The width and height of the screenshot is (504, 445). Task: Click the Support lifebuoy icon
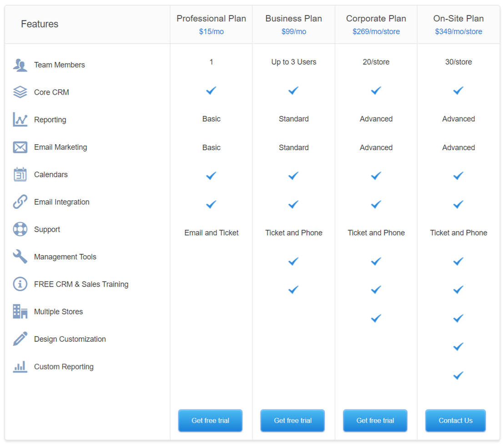pyautogui.click(x=20, y=229)
